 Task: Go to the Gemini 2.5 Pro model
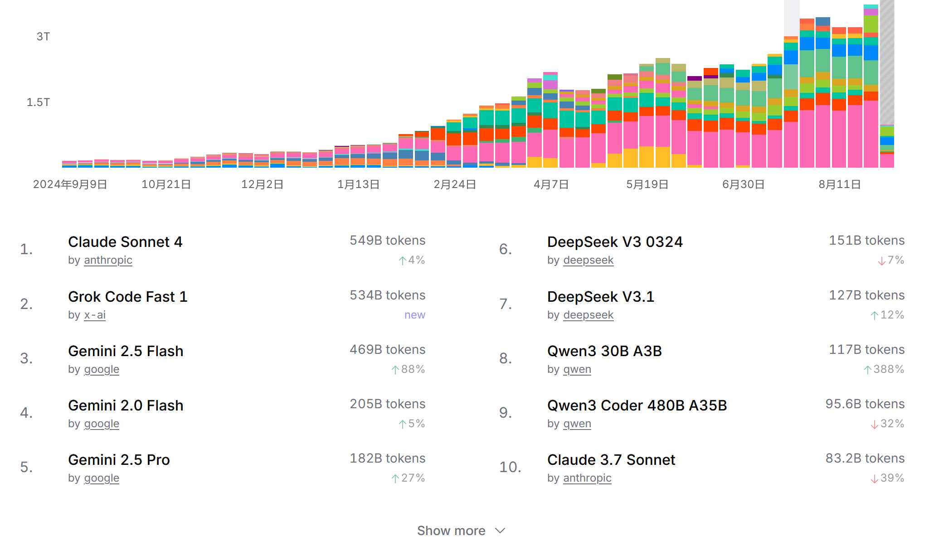119,460
